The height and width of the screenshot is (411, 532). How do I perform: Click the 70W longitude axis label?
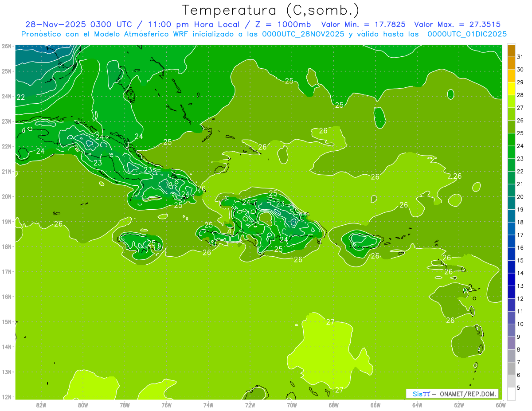pos(292,405)
